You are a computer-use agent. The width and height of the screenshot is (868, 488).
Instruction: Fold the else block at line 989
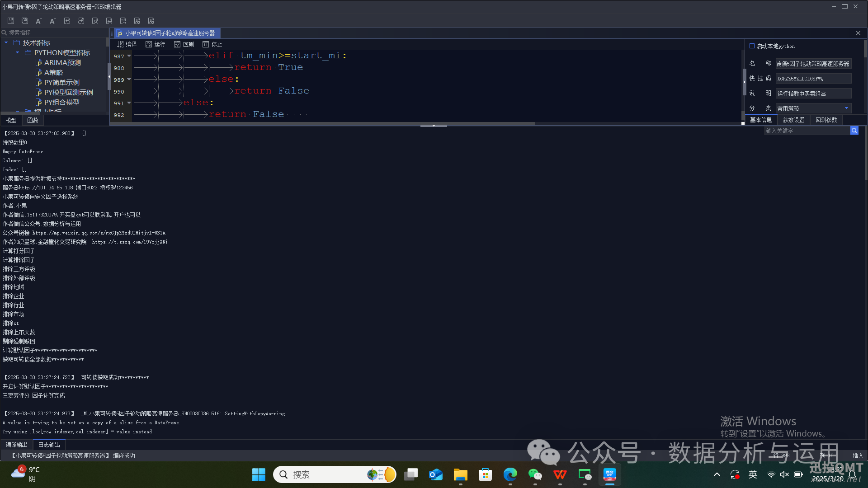click(x=129, y=80)
